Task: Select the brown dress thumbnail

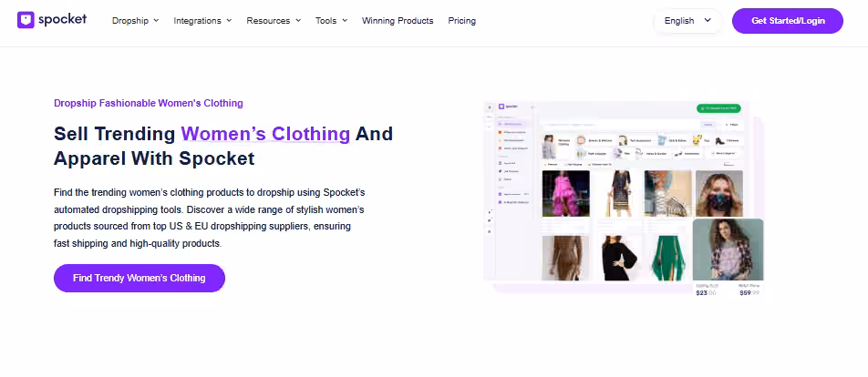Action: point(565,258)
